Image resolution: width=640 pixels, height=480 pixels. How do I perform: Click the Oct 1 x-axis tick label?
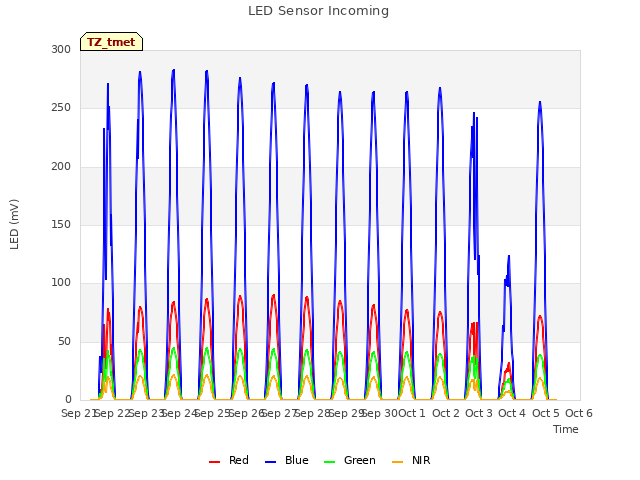point(412,413)
